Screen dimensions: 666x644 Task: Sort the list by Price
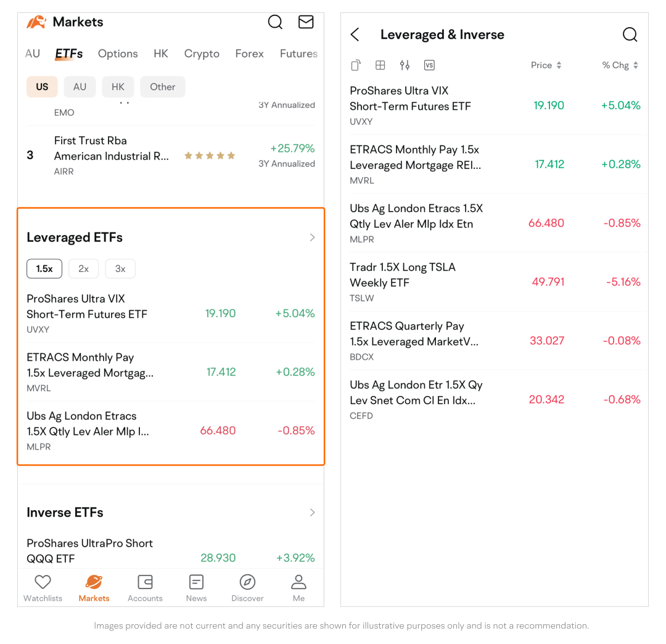click(x=546, y=65)
